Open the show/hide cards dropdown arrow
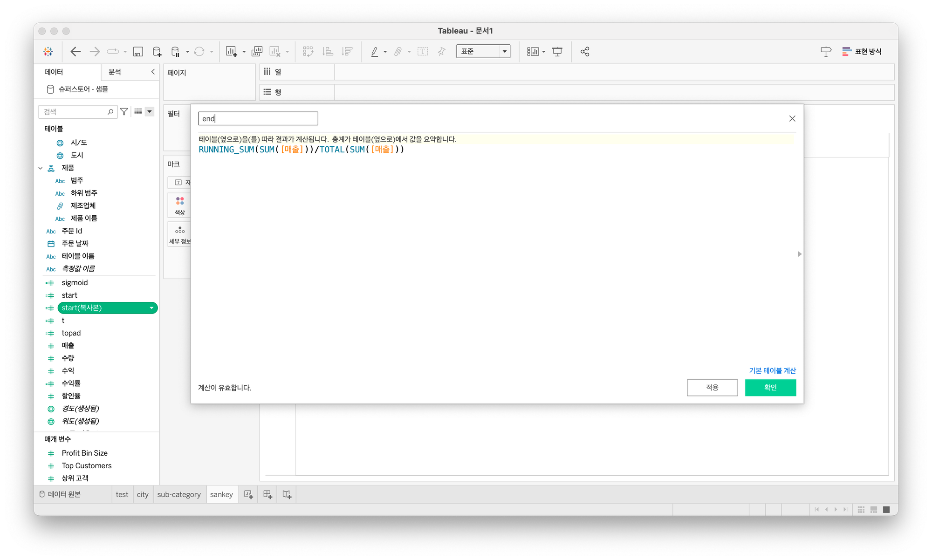The width and height of the screenshot is (932, 560). [x=544, y=52]
